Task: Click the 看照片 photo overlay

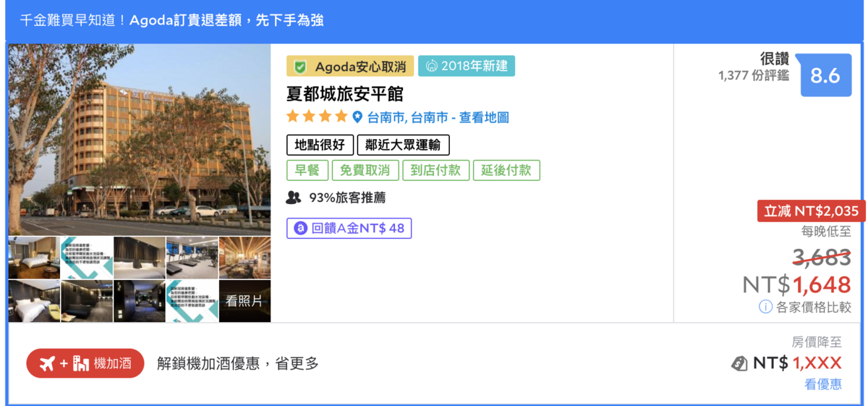Action: pyautogui.click(x=244, y=301)
